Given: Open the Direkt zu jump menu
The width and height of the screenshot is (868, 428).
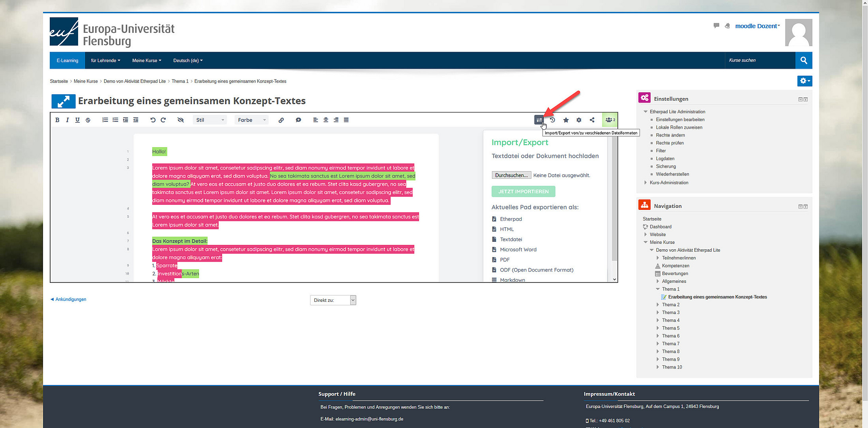Looking at the screenshot, I should click(x=333, y=300).
